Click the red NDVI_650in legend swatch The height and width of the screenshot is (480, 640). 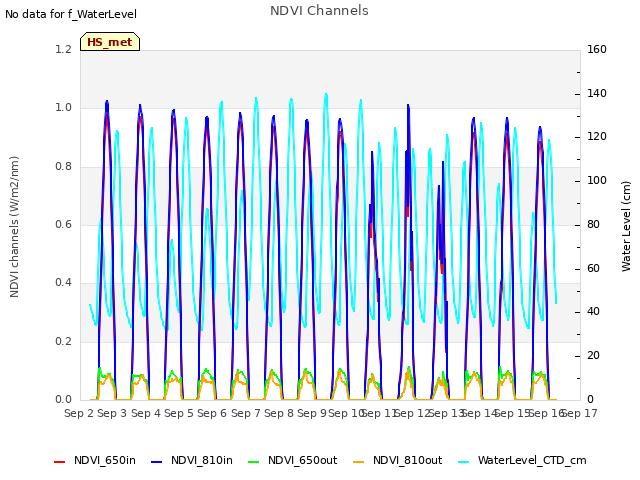point(60,462)
